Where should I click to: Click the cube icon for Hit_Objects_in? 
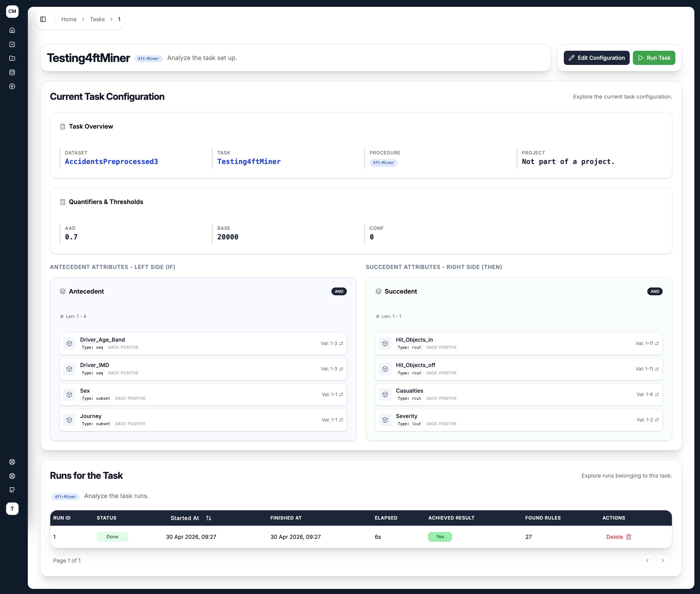pyautogui.click(x=385, y=343)
